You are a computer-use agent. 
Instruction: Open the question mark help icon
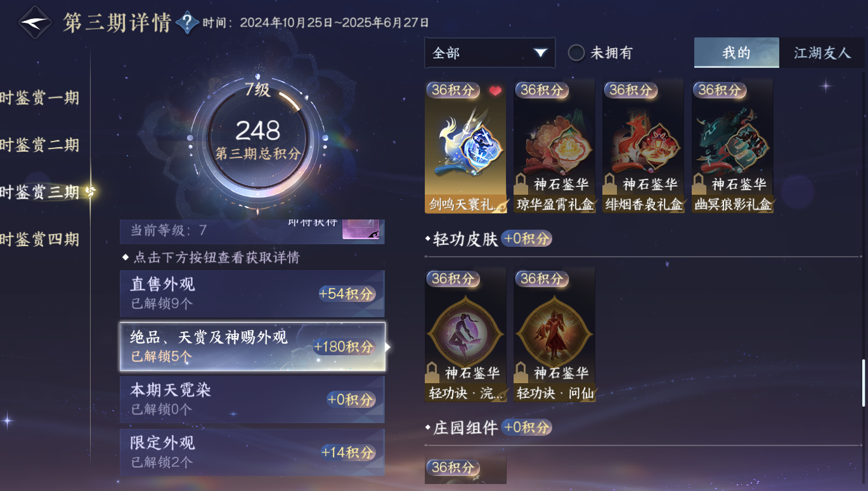pos(186,23)
